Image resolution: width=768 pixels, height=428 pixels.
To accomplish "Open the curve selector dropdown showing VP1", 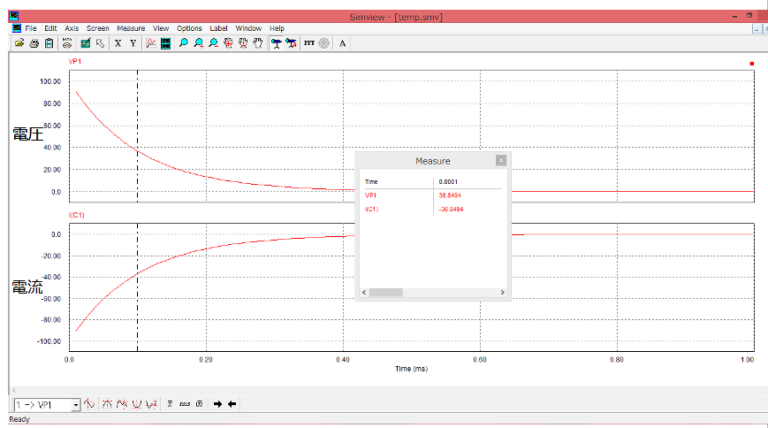I will click(x=75, y=404).
